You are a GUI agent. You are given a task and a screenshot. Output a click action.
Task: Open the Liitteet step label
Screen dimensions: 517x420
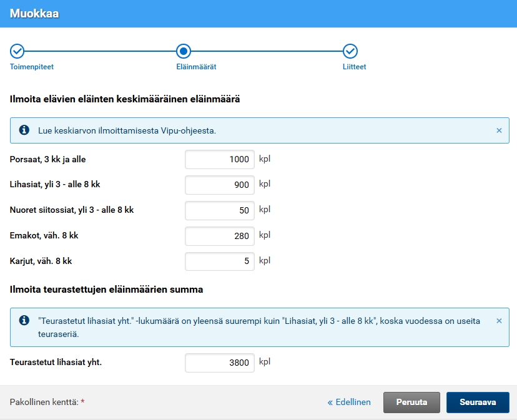tap(354, 67)
